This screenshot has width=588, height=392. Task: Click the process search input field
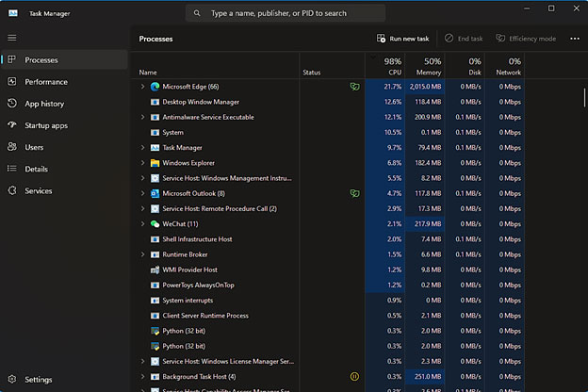point(286,13)
